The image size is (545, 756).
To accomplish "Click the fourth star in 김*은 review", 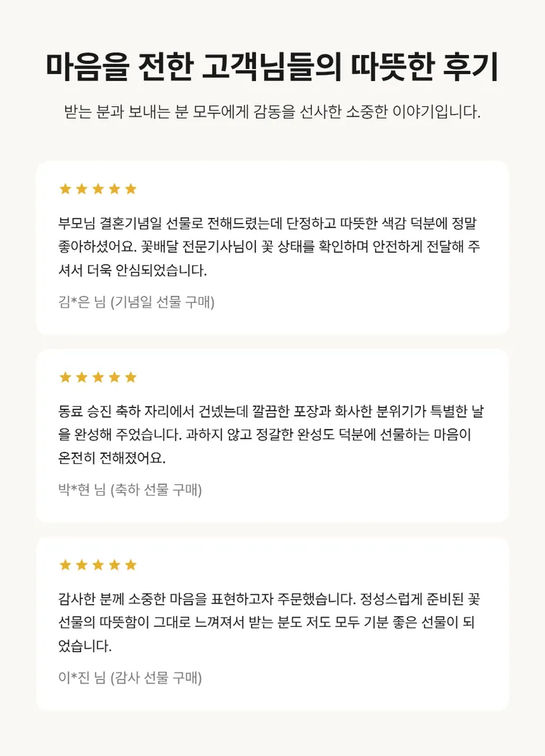I will (x=114, y=189).
